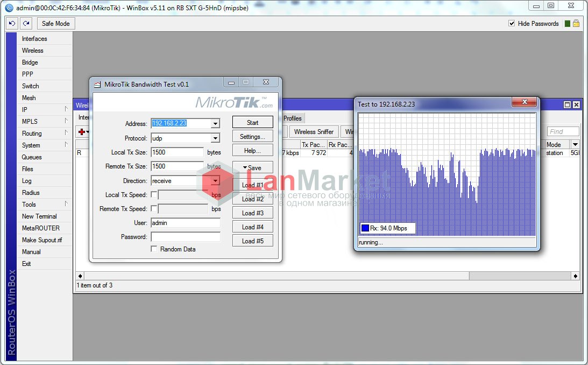
Task: Click the blue Rx legend color swatch
Action: (365, 228)
